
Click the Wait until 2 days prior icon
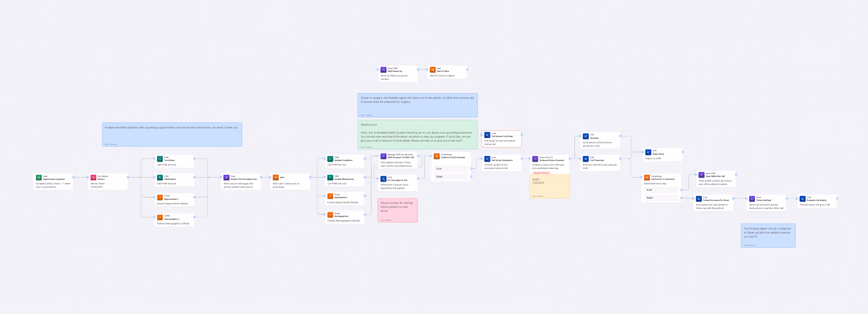pyautogui.click(x=275, y=178)
